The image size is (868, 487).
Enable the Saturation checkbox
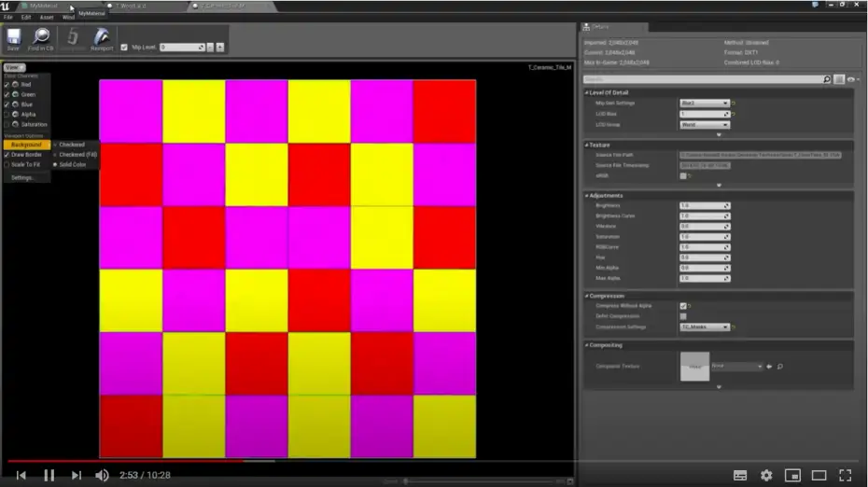click(7, 124)
